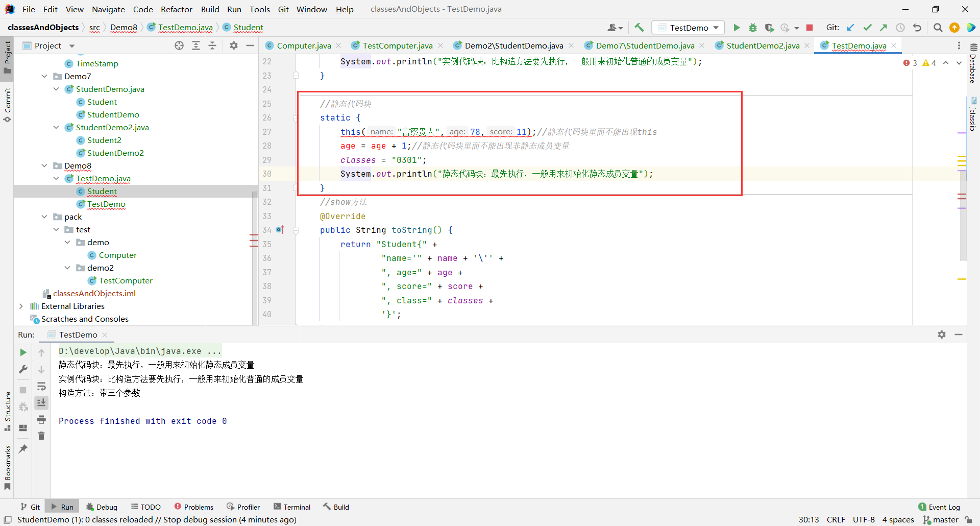This screenshot has height=526, width=980.
Task: Expand External Libraries node
Action: [21, 306]
